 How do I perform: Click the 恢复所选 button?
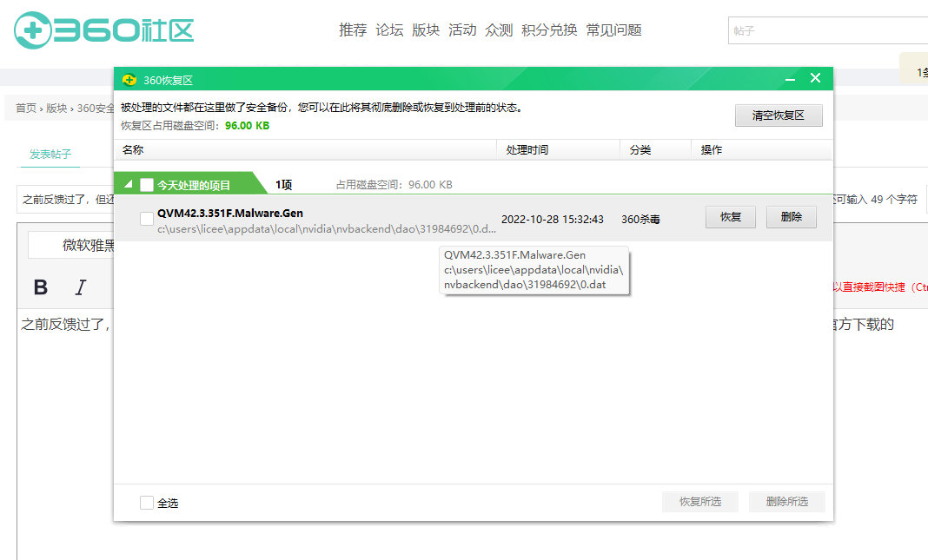(700, 502)
